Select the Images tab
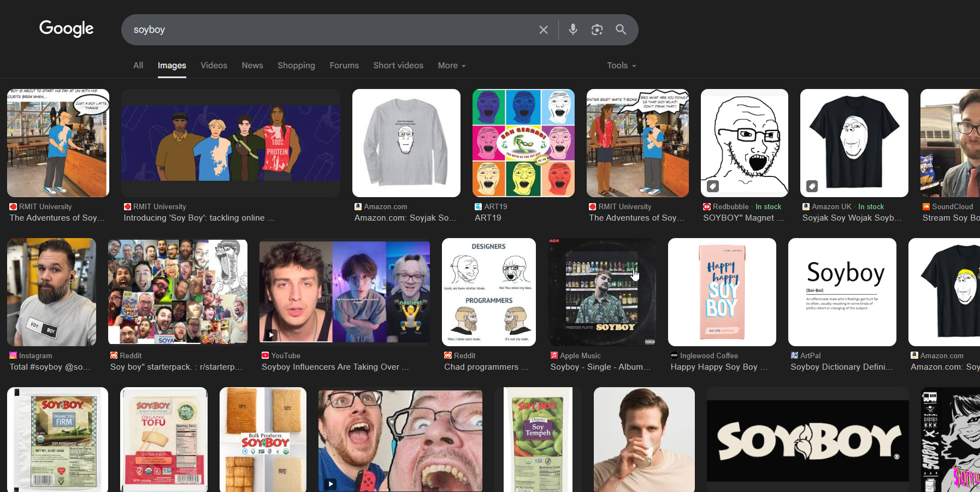 (x=172, y=66)
